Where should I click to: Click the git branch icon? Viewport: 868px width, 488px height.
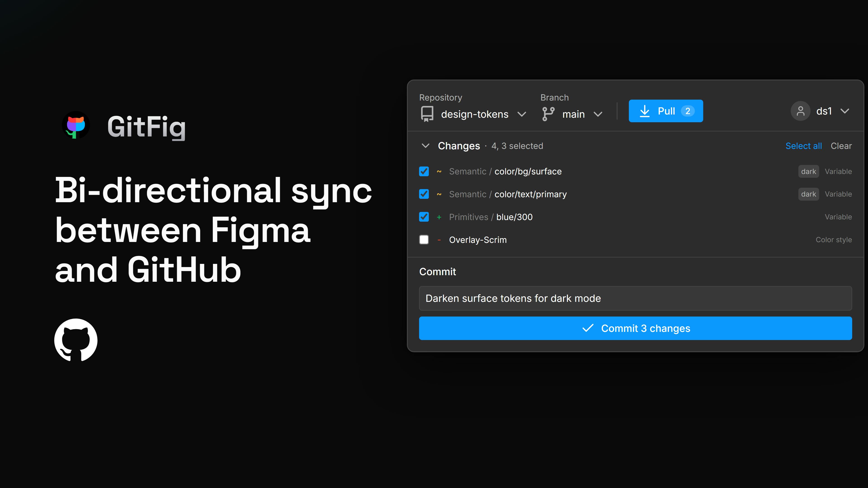(x=548, y=114)
